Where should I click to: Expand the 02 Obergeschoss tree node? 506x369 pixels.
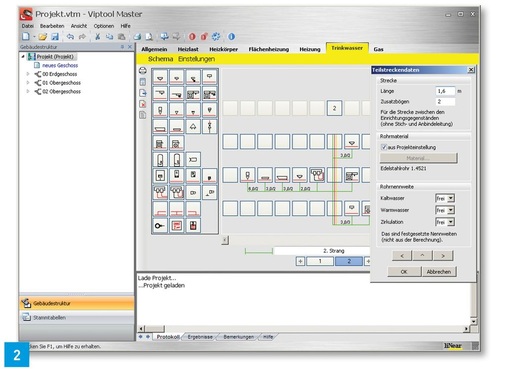point(28,91)
